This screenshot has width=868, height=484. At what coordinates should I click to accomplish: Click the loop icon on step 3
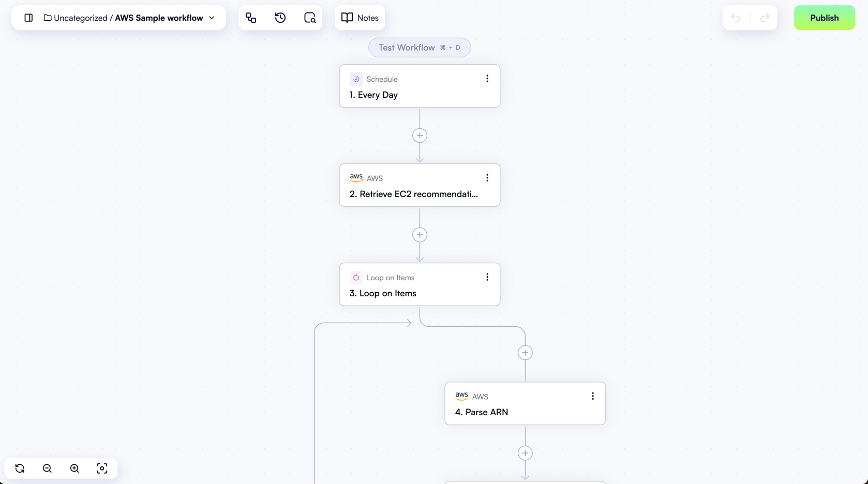pyautogui.click(x=356, y=278)
